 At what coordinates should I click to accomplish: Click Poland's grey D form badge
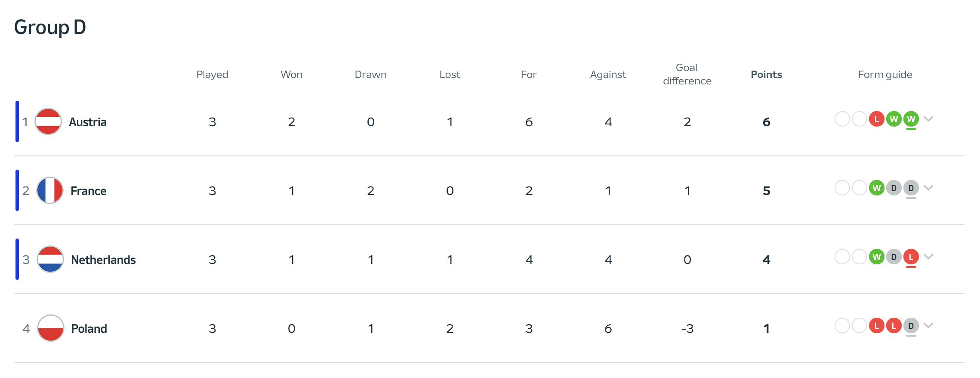[911, 325]
